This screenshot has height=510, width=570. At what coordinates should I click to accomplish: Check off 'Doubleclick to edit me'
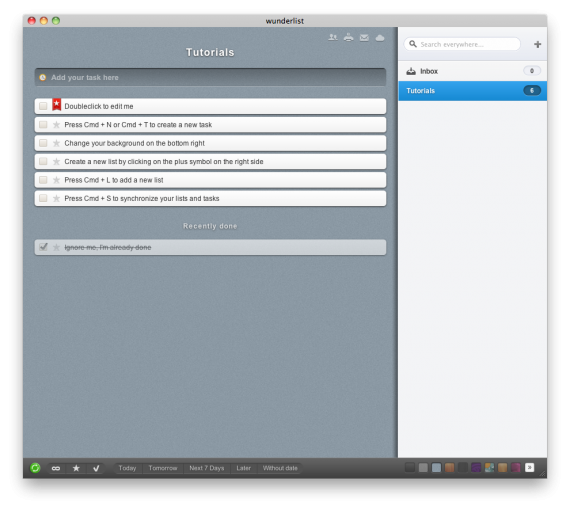[x=43, y=106]
